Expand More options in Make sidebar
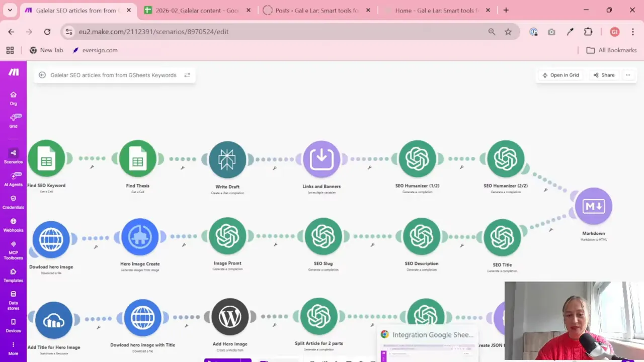 tap(13, 348)
